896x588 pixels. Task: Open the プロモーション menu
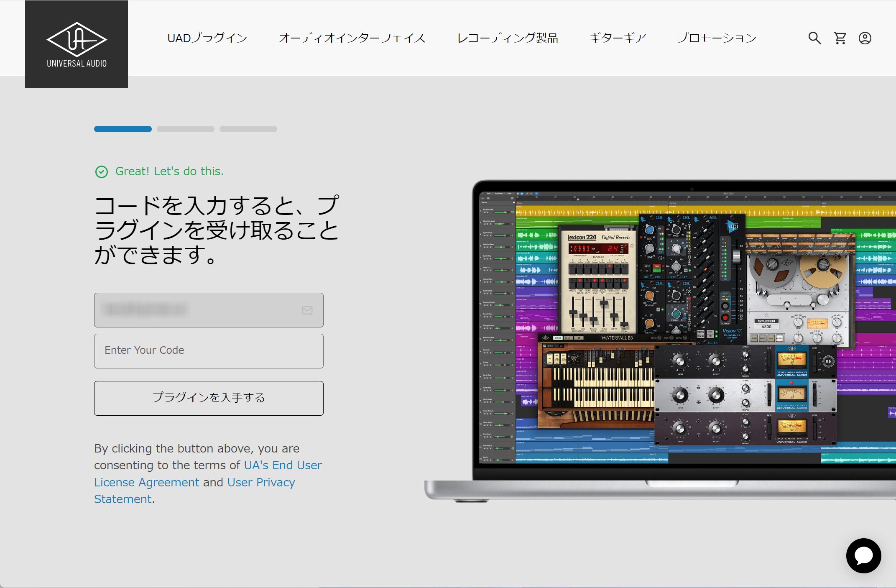717,38
